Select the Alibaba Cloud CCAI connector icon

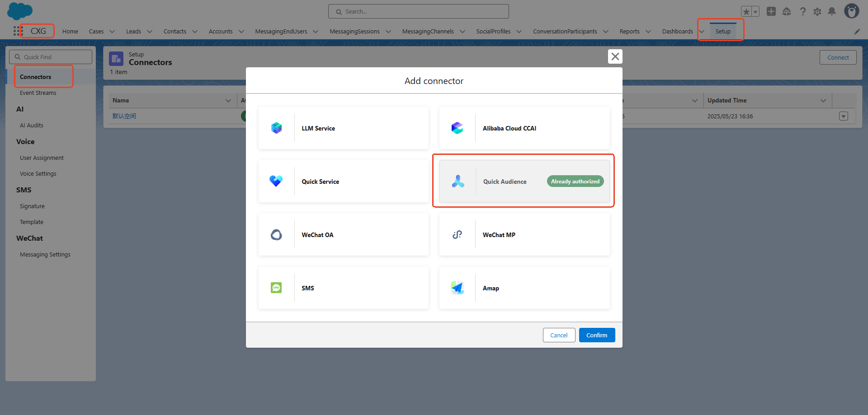tap(458, 128)
